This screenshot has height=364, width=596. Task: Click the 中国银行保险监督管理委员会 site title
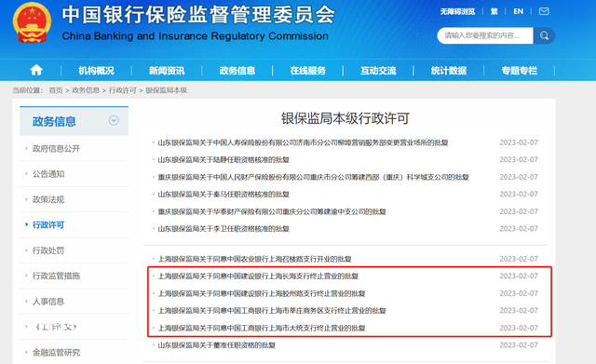tap(198, 15)
